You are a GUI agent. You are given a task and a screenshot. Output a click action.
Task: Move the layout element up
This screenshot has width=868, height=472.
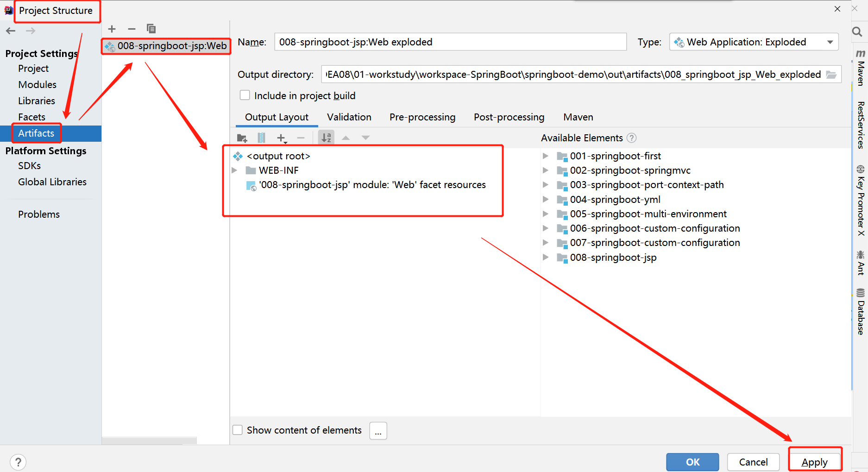click(346, 138)
